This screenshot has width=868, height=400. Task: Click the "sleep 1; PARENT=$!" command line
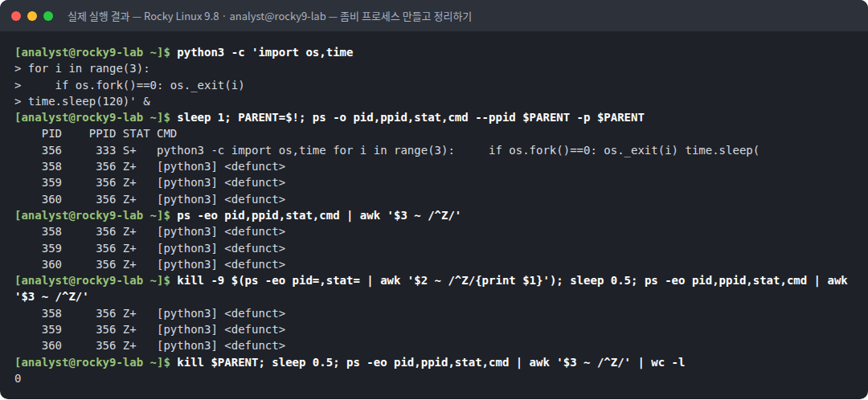pos(410,117)
